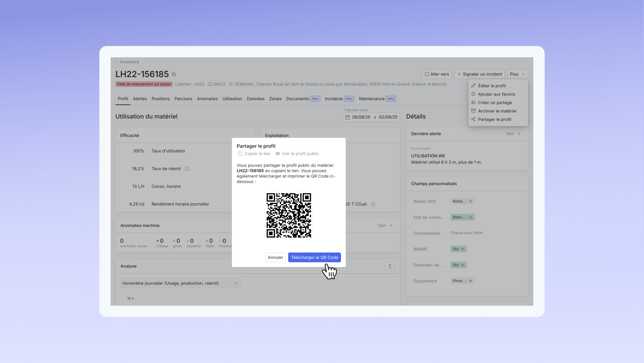
Task: Click Signaler un incident
Action: click(479, 74)
